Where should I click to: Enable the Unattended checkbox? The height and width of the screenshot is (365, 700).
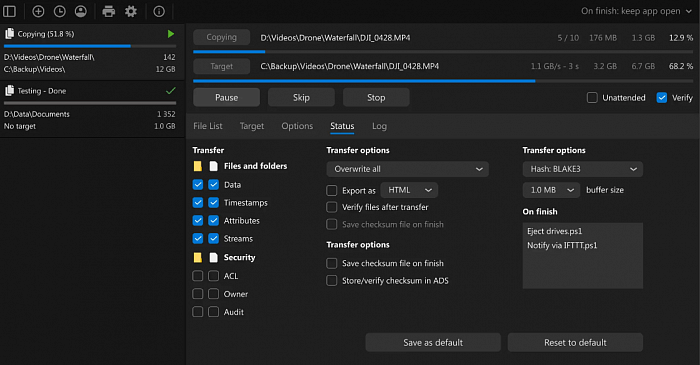pos(592,98)
